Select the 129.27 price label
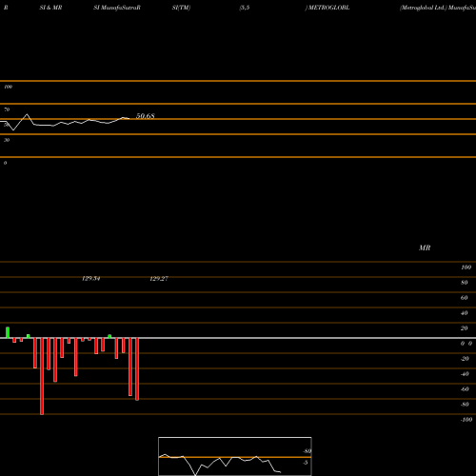This screenshot has height=476, width=476. [x=159, y=278]
